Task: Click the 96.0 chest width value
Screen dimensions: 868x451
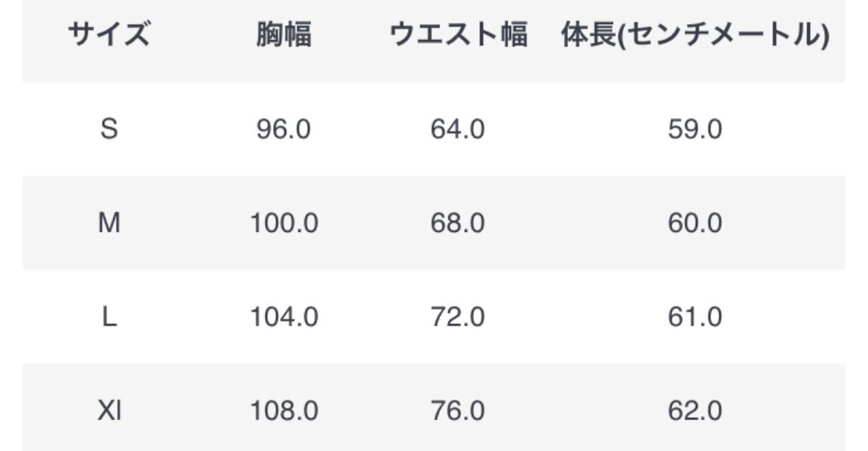Action: 284,129
